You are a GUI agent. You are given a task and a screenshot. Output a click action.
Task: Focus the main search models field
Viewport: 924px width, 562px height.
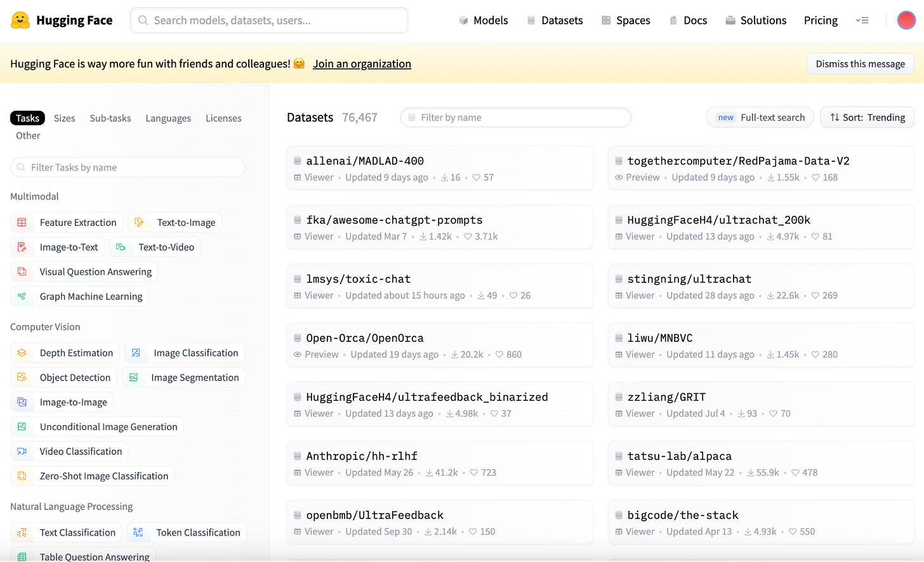click(x=269, y=20)
